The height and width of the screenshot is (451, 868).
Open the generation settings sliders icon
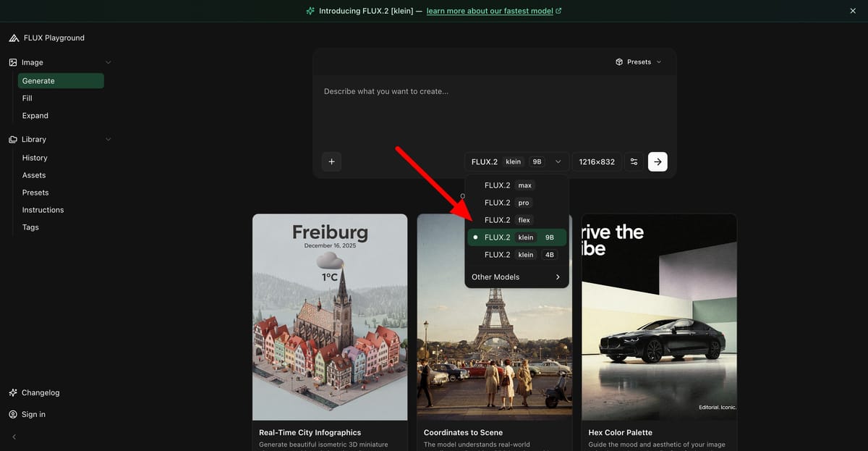click(634, 161)
